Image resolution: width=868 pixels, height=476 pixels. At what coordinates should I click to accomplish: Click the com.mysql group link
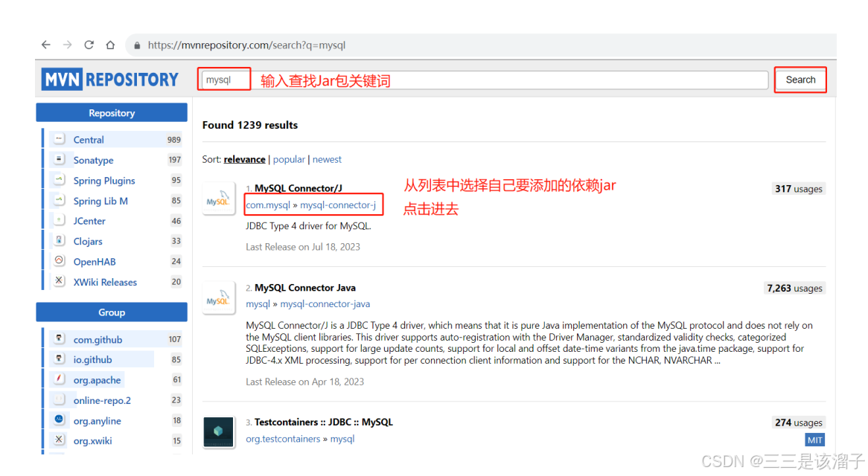[268, 205]
